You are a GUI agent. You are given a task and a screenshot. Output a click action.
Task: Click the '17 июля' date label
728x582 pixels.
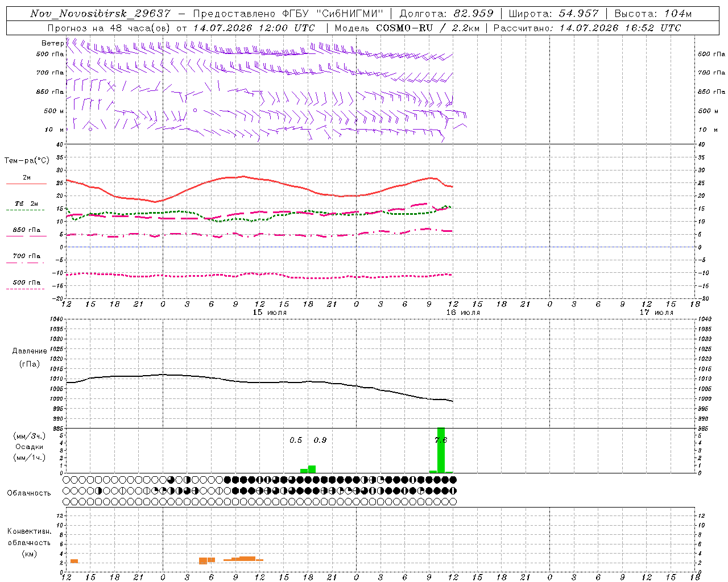tap(656, 313)
